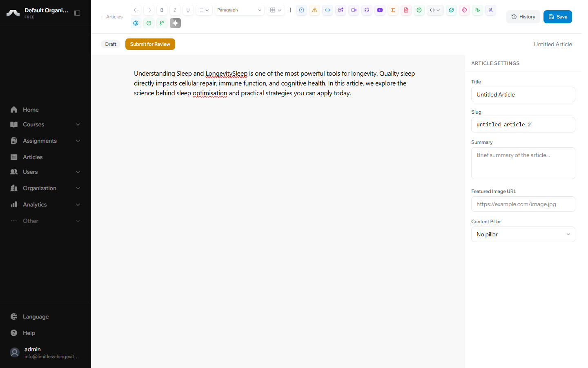
Task: Toggle italic formatting
Action: pyautogui.click(x=175, y=10)
